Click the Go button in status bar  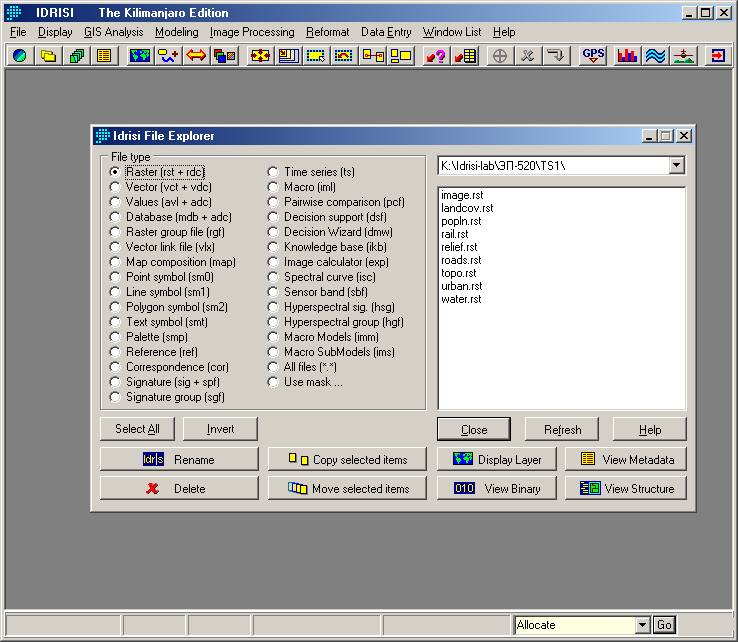tap(664, 625)
